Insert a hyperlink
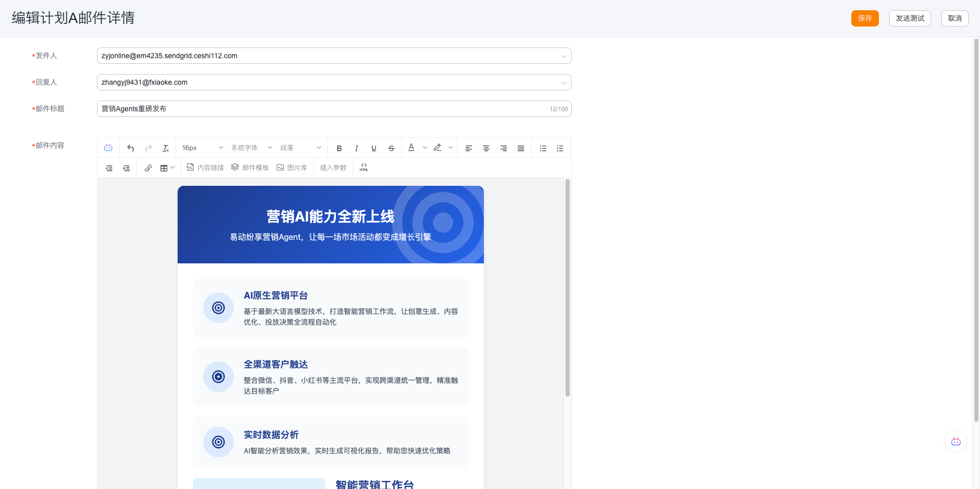The height and width of the screenshot is (489, 980). [x=148, y=168]
